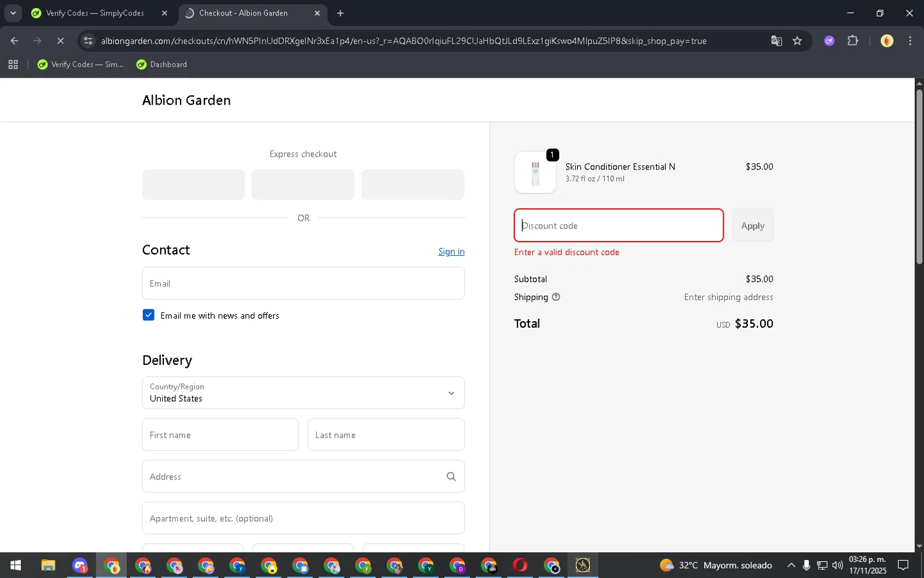Open the Extensions puzzle icon
924x578 pixels.
point(853,41)
